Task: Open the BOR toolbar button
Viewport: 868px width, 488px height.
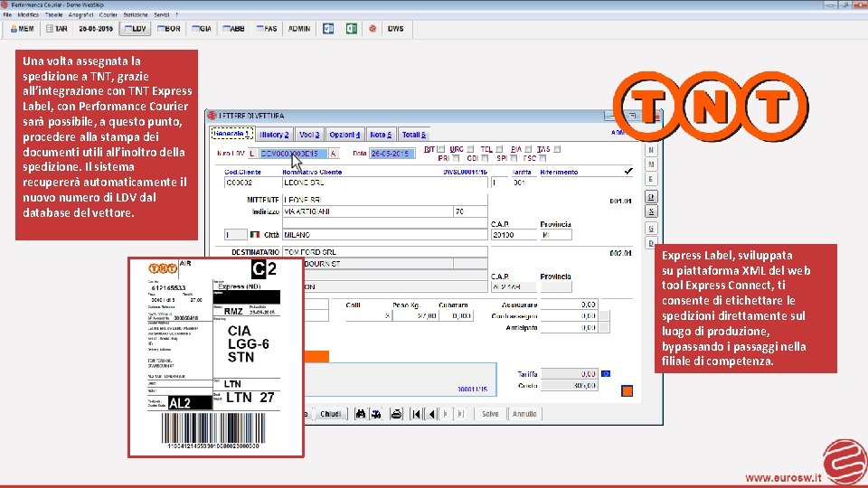Action: (x=169, y=29)
